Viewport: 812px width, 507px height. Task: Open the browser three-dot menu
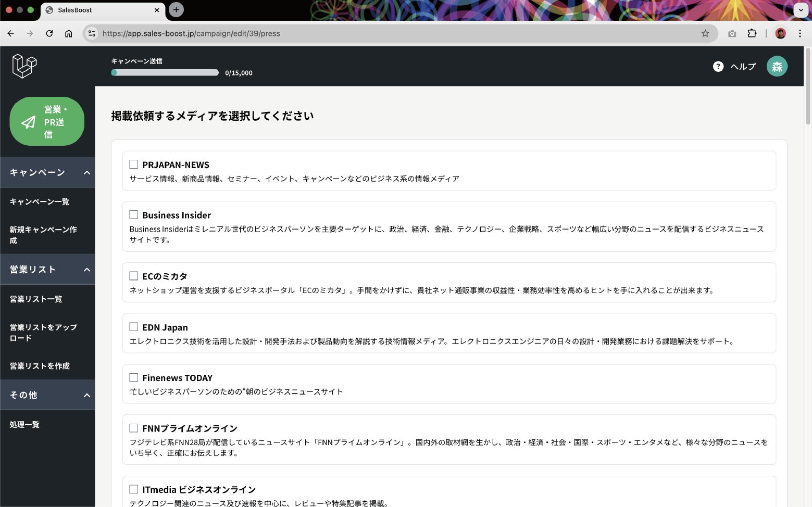pos(800,33)
